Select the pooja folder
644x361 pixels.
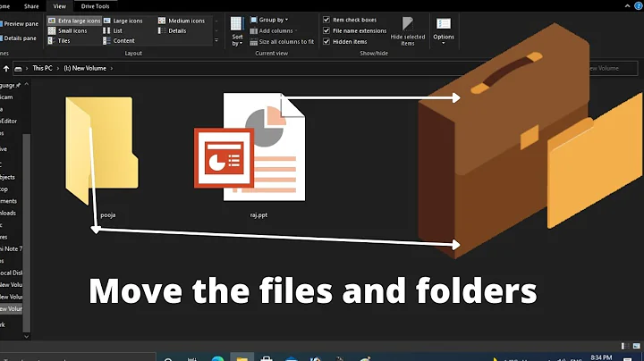[x=103, y=155]
